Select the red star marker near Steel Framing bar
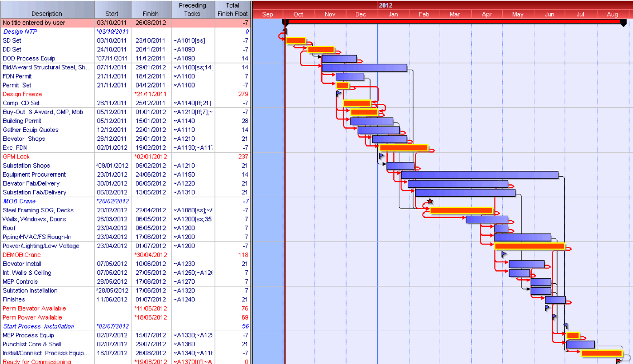Viewport: 633px width, 364px height. pos(429,201)
